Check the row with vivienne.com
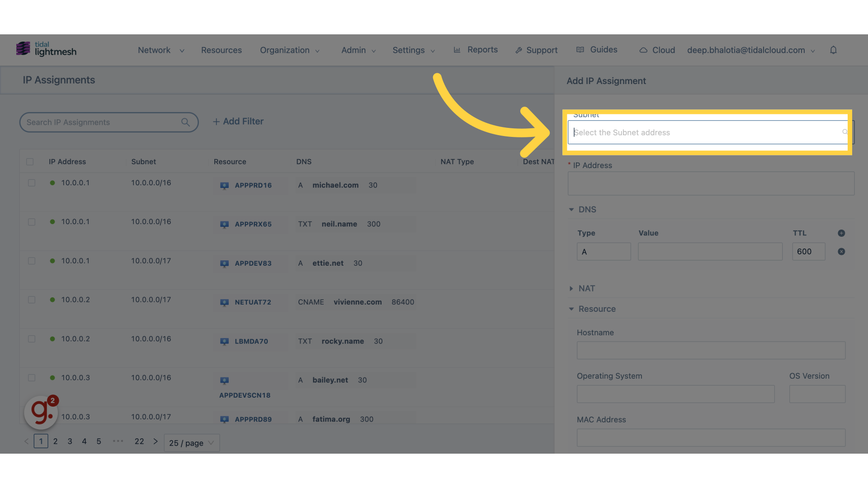Screen dimensions: 868x488 pos(32,300)
